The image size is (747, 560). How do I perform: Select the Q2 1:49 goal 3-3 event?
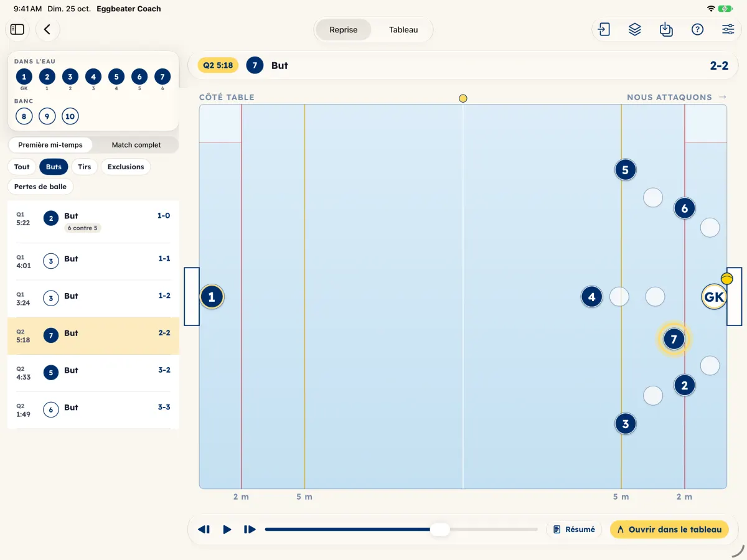(x=93, y=411)
